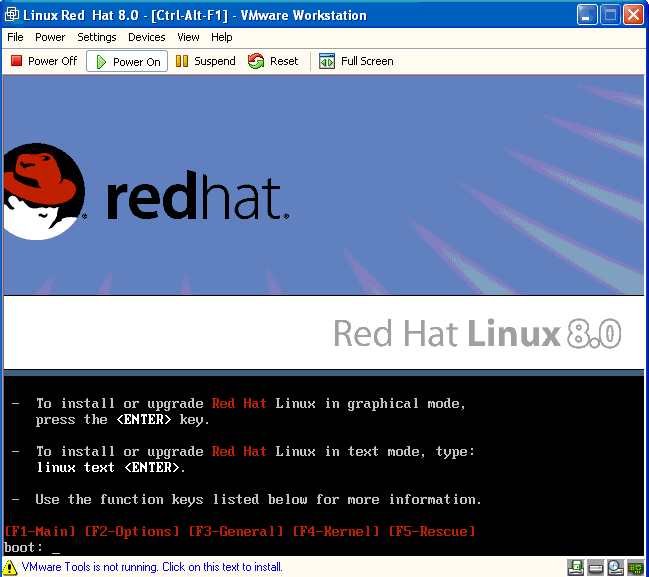Screen dimensions: 649x577
Task: Open the Power menu
Action: pos(50,37)
